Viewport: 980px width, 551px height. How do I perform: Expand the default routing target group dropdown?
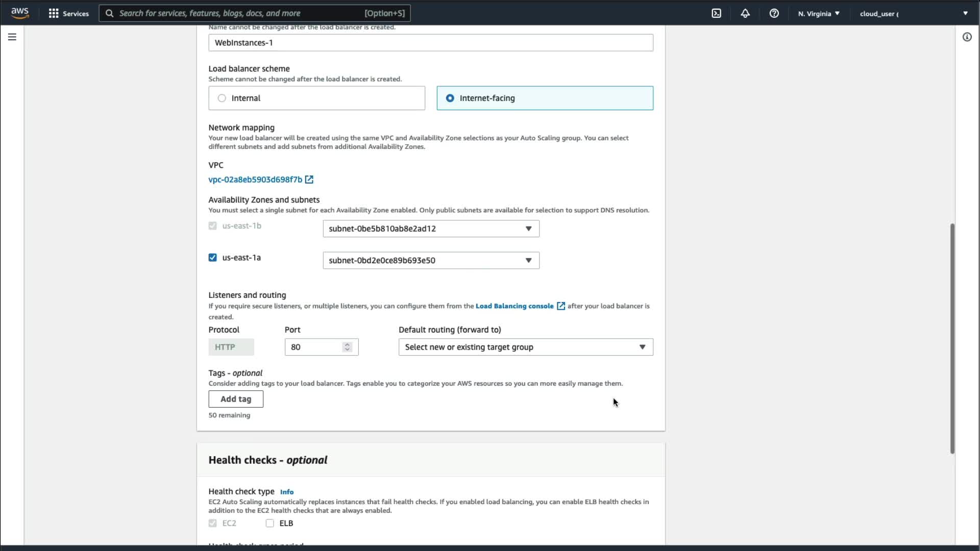coord(525,347)
